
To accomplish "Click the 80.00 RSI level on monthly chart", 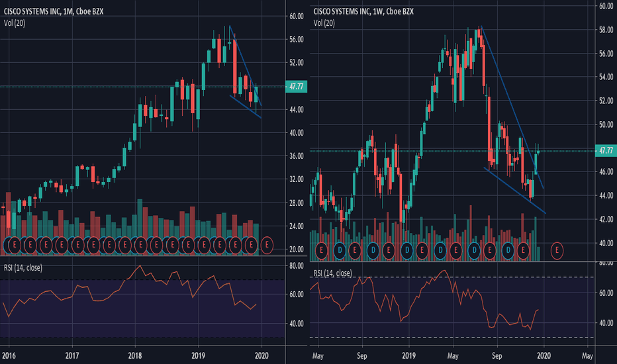I will tap(297, 265).
